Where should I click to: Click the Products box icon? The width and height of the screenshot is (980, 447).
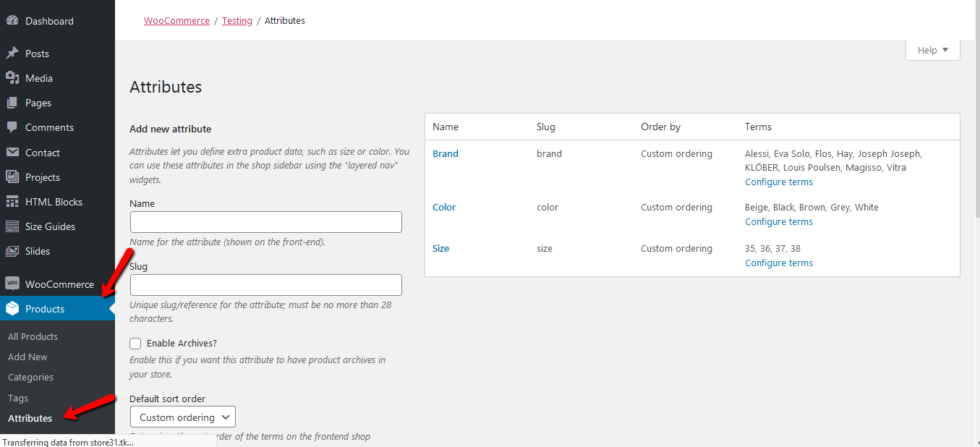12,309
